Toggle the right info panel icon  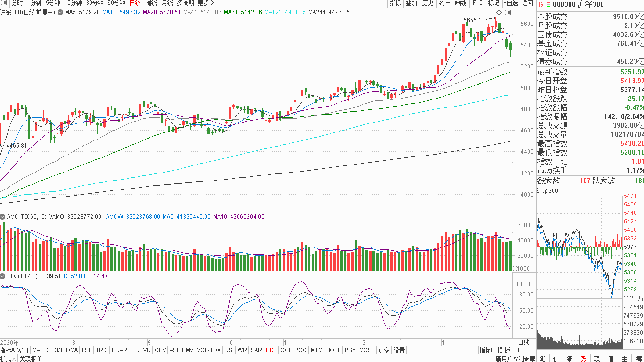[x=508, y=12]
